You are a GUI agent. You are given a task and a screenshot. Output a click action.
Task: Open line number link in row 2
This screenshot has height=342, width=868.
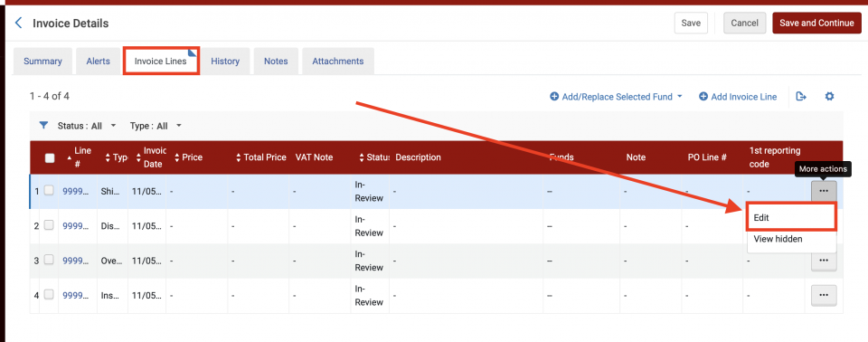pyautogui.click(x=76, y=225)
